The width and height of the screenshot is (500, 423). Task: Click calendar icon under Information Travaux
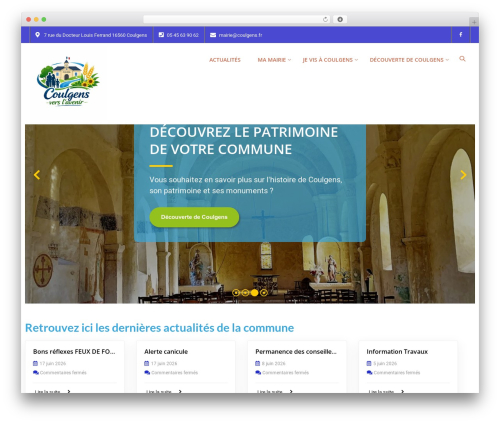point(369,363)
